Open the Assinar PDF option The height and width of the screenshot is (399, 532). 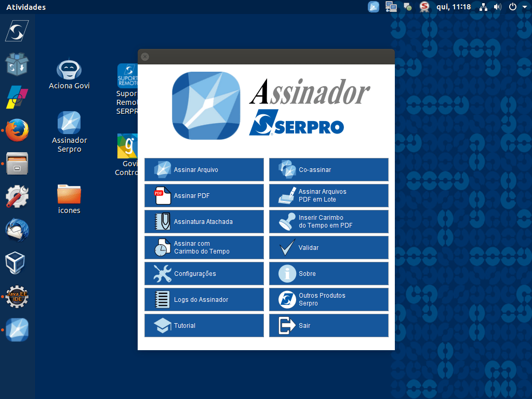point(204,196)
